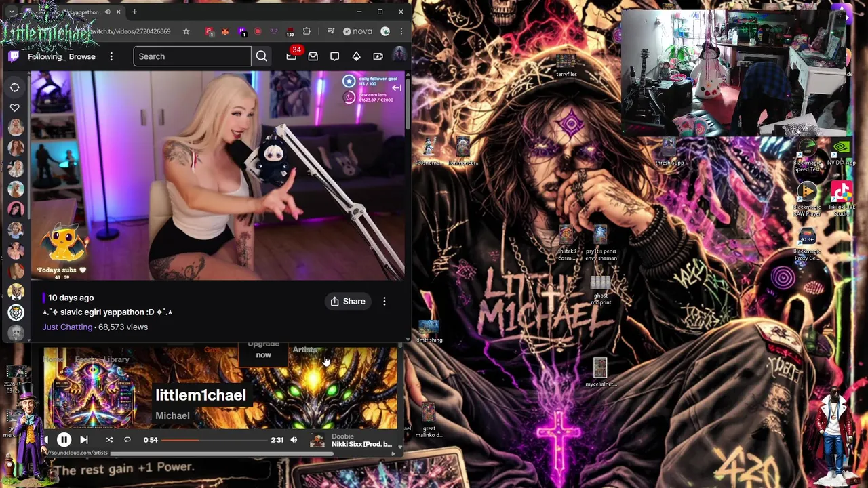Screen dimensions: 868x488
Task: Open the dmtfishing desktop icon
Action: pyautogui.click(x=429, y=331)
